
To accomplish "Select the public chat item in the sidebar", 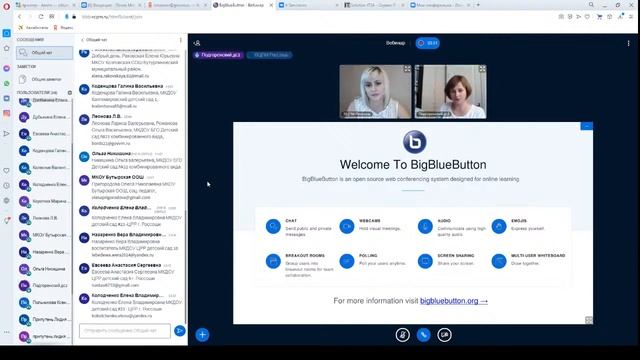I will [44, 53].
